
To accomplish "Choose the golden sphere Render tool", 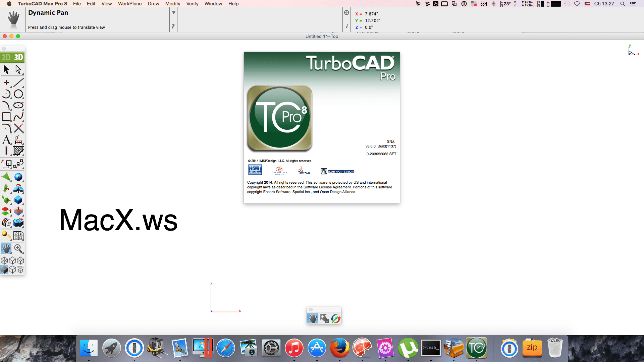I will [6, 236].
